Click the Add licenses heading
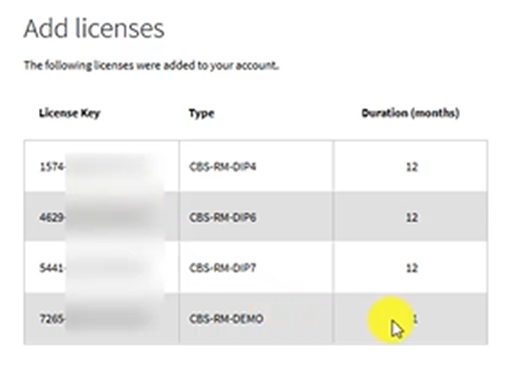Screen dimensions: 508x365 (94, 29)
